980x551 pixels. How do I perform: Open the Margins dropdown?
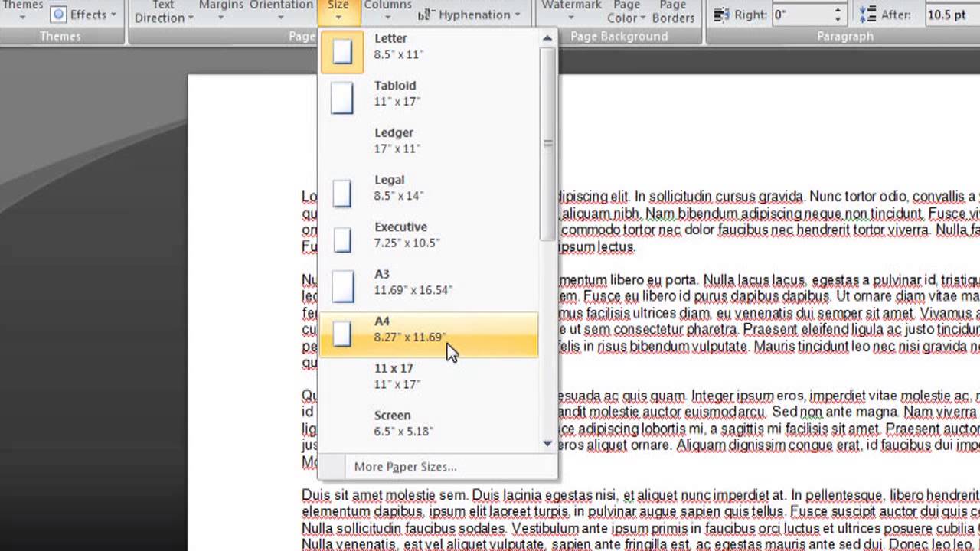point(221,9)
